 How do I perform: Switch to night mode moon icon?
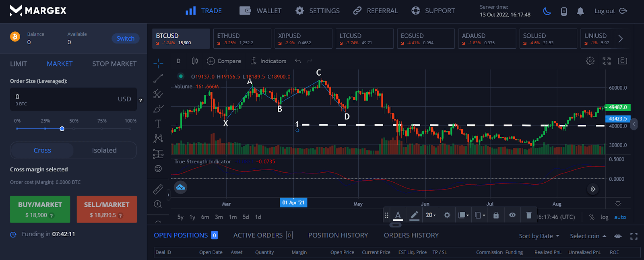coord(547,11)
